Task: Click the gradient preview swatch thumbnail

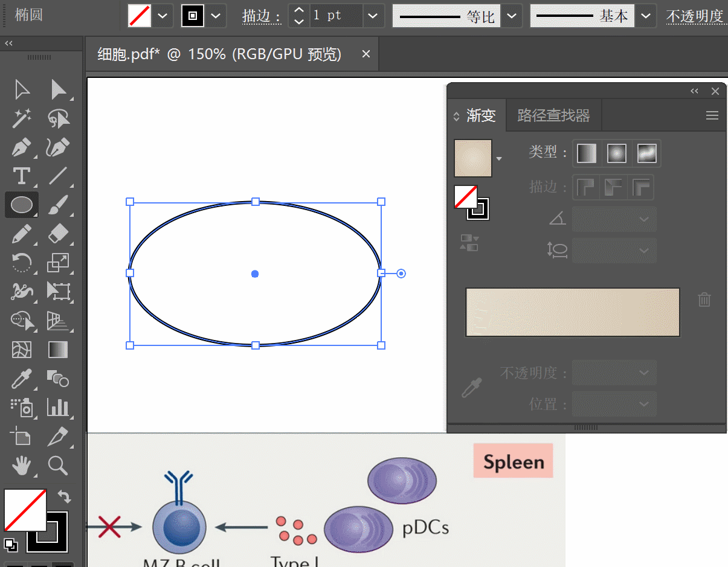Action: pyautogui.click(x=473, y=158)
